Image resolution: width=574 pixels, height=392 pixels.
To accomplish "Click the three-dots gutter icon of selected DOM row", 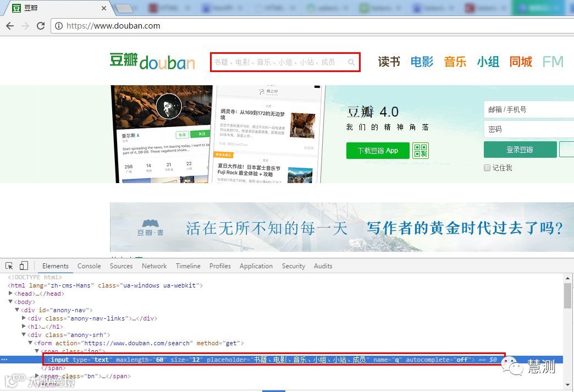I will [4, 360].
